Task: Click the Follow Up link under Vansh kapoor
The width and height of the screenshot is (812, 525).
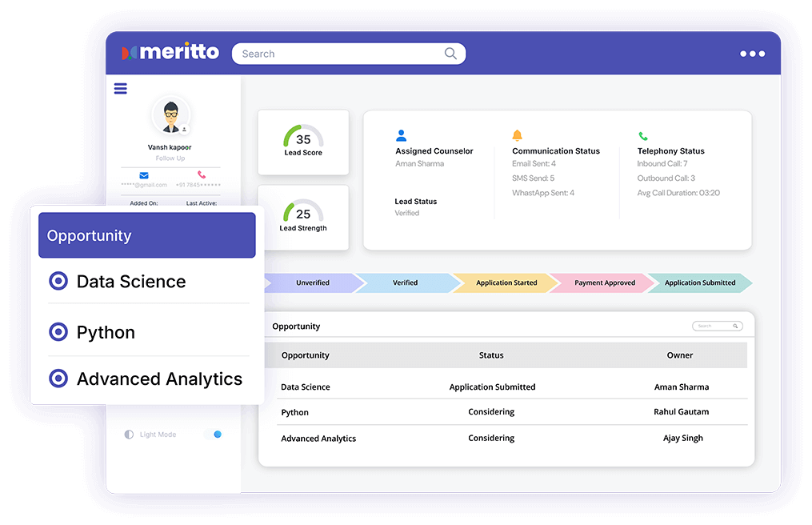Action: (170, 158)
